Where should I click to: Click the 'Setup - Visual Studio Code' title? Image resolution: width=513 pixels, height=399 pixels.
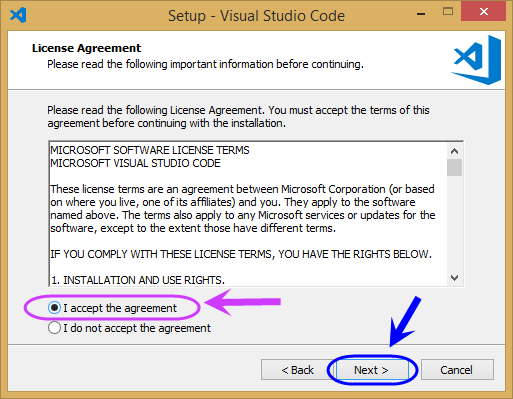pyautogui.click(x=256, y=16)
